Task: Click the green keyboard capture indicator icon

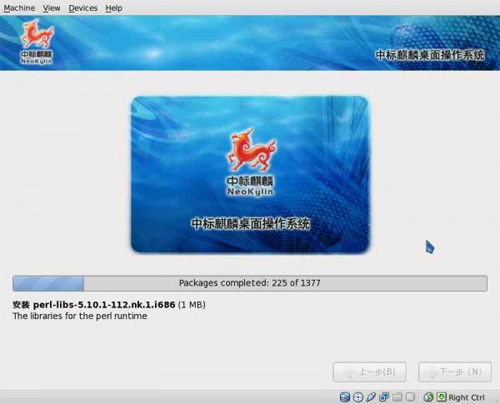Action: (442, 397)
